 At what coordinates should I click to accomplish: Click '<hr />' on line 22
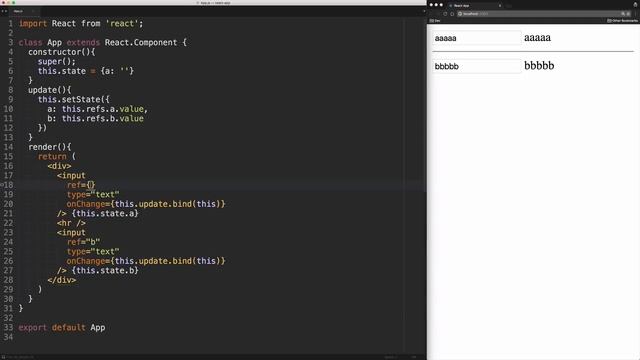(x=71, y=223)
